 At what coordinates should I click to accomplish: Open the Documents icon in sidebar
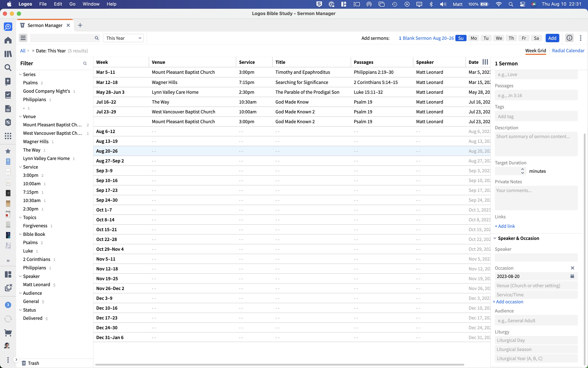tap(8, 108)
